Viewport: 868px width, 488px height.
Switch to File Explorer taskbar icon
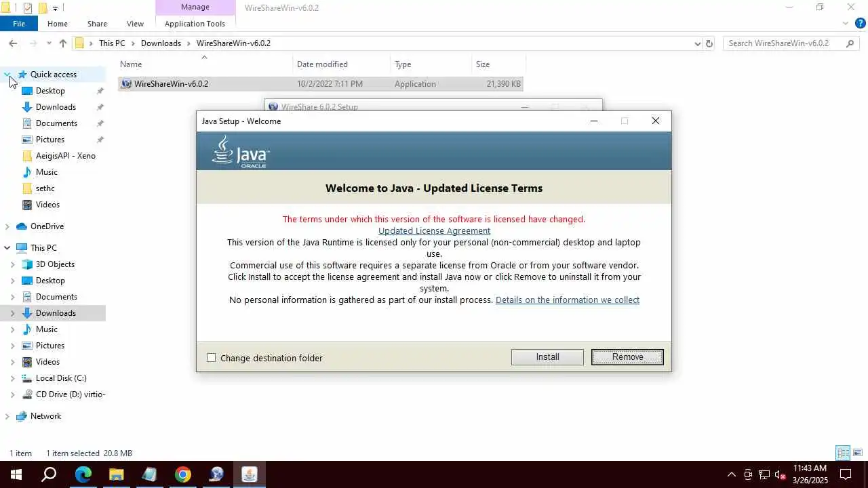click(116, 474)
